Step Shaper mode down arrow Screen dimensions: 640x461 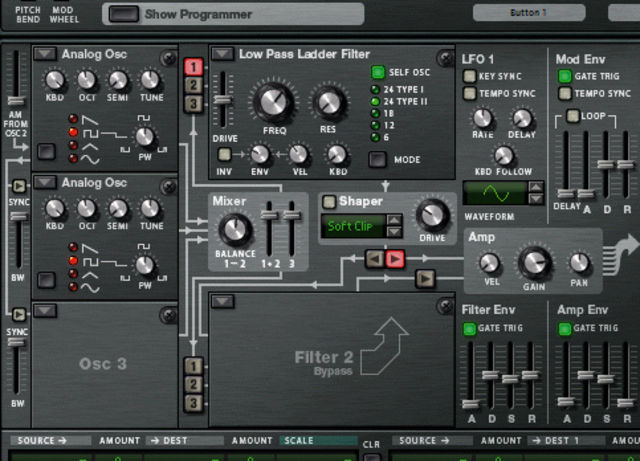tap(394, 232)
